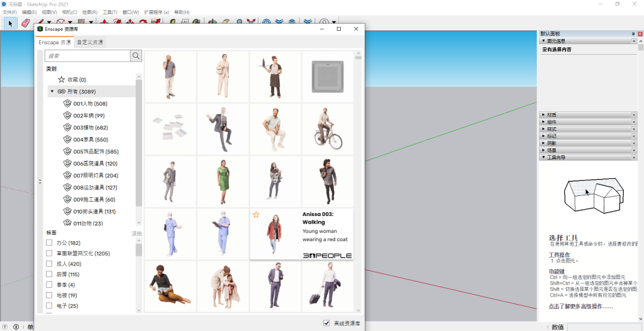Select the 001人物 category icon
Viewport: 644px width, 331px height.
(67, 104)
